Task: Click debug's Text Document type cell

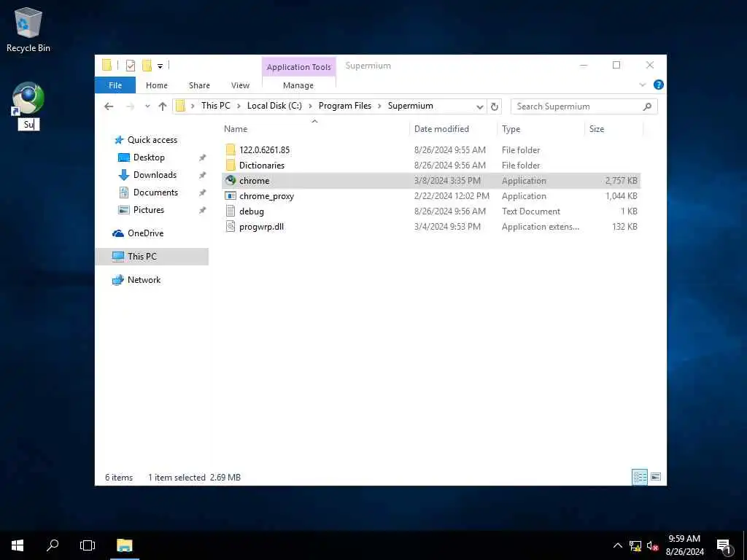Action: [531, 211]
